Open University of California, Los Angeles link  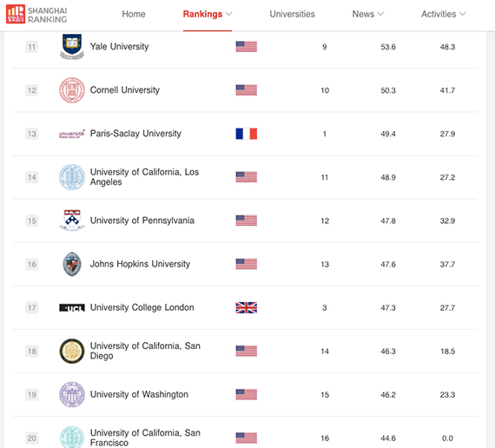144,177
